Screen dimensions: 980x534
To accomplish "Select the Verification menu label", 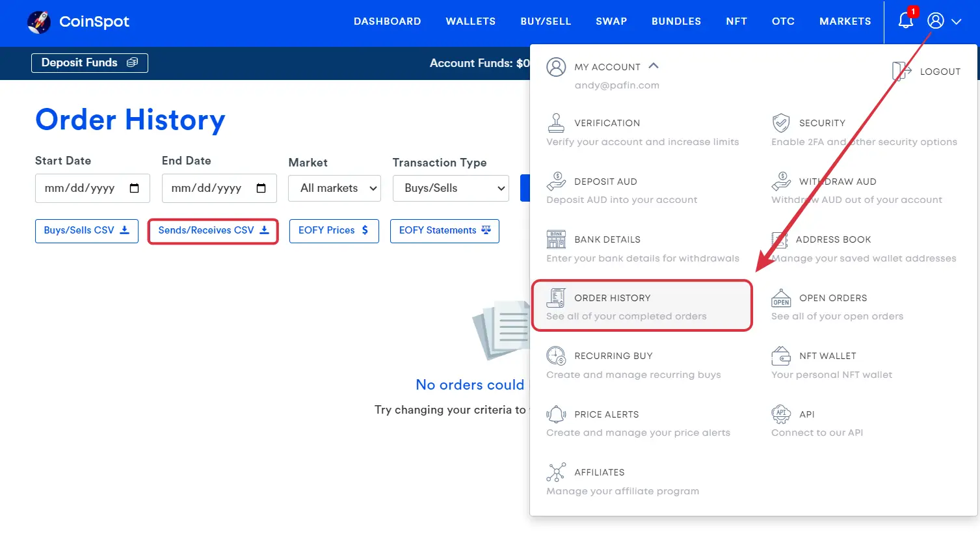I will (x=607, y=123).
